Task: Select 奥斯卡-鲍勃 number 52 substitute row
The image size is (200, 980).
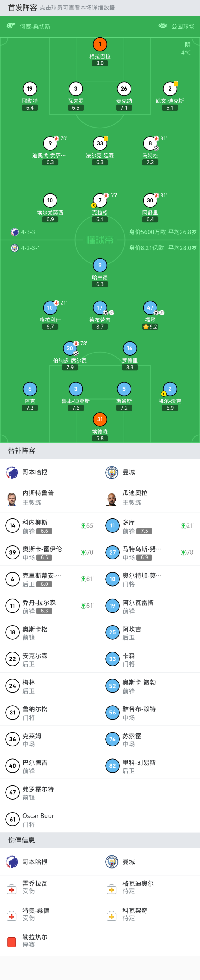Action: (150, 686)
